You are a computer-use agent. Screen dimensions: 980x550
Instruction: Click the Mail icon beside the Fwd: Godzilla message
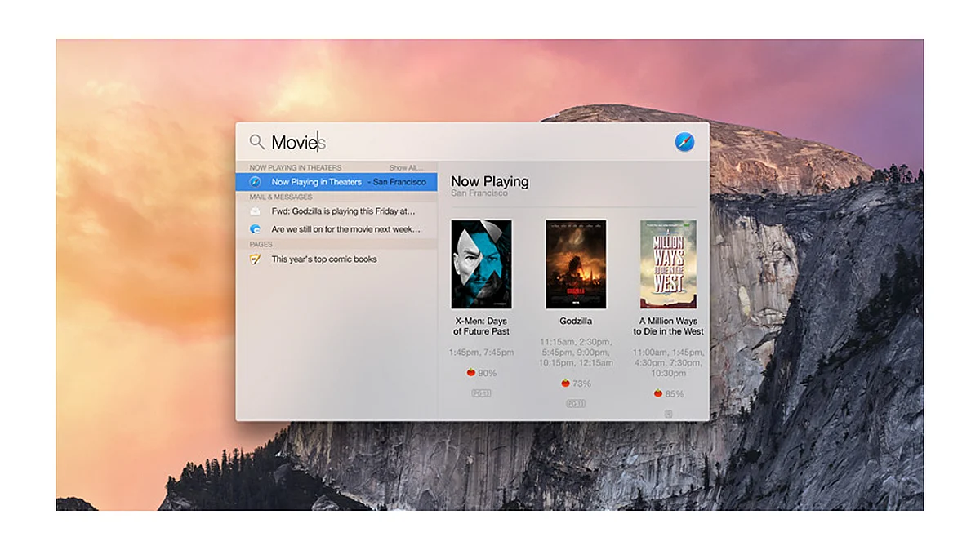pyautogui.click(x=255, y=212)
